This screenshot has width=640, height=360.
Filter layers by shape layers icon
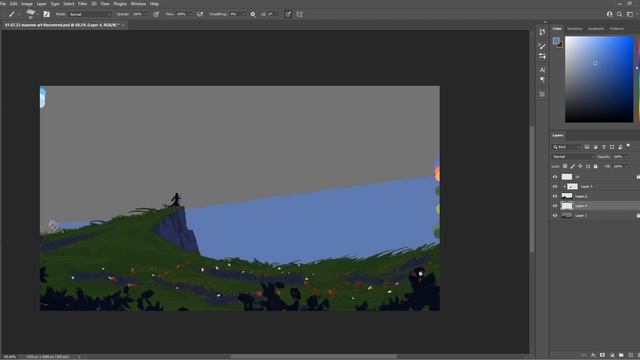[x=612, y=147]
